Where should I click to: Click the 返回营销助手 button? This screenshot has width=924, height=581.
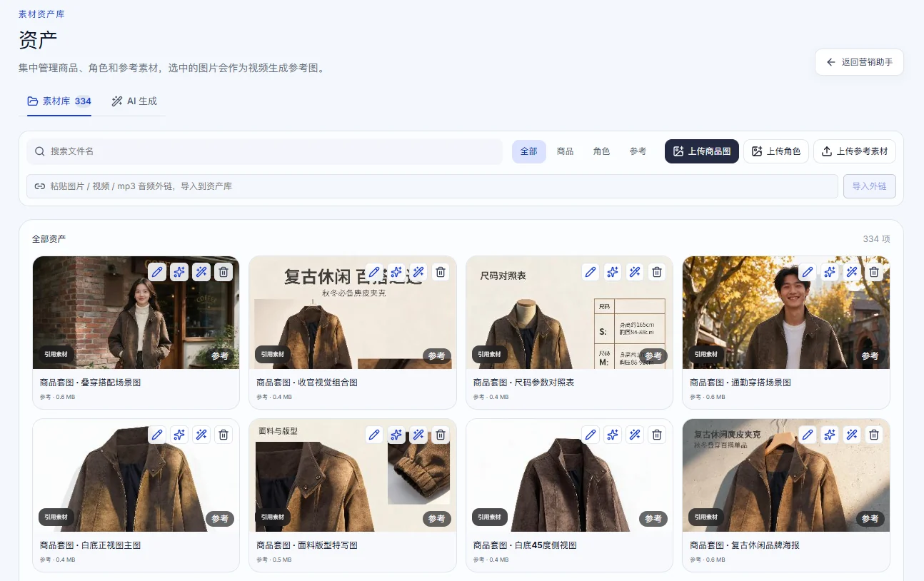tap(860, 62)
